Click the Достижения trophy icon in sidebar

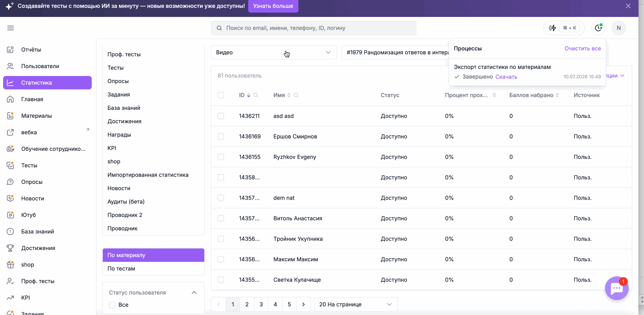tap(11, 248)
